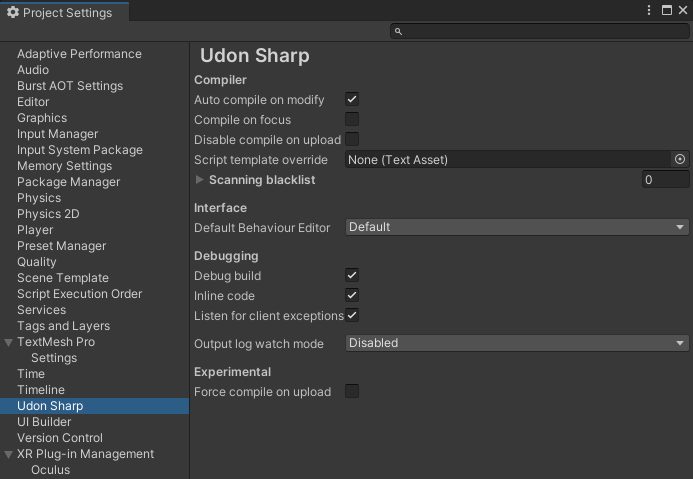Open Default Behaviour Editor dropdown
Viewport: 693px width, 479px height.
point(517,227)
